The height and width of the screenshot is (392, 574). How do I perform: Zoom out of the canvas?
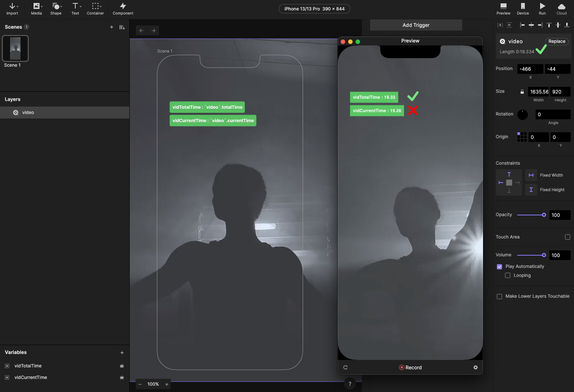[x=140, y=384]
